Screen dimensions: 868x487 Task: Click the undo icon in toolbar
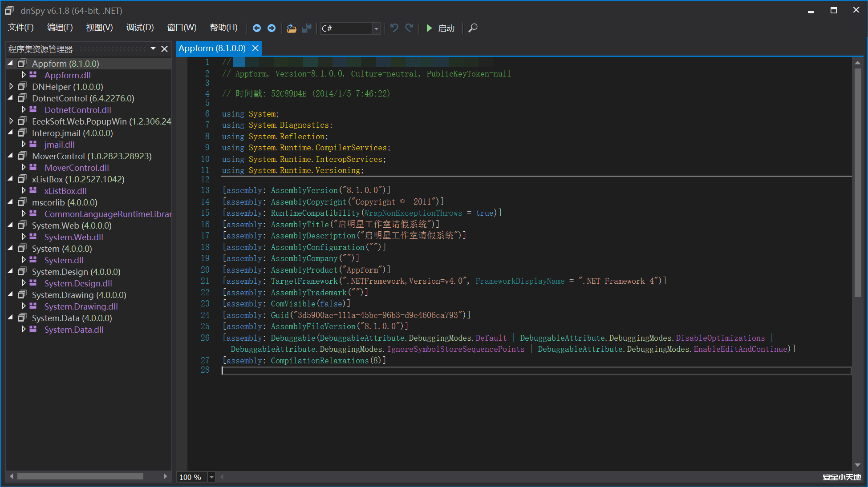point(394,28)
